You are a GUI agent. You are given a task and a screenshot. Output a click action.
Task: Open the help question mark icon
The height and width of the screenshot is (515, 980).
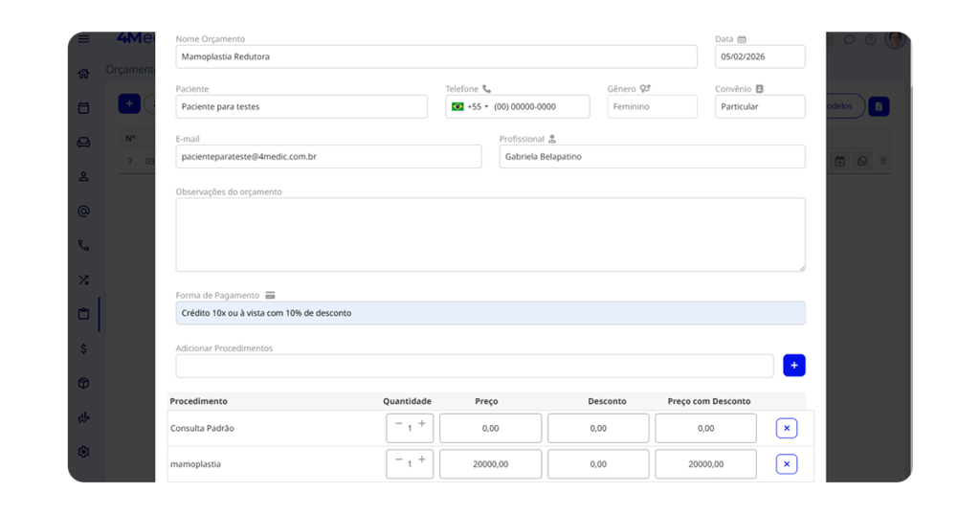871,40
